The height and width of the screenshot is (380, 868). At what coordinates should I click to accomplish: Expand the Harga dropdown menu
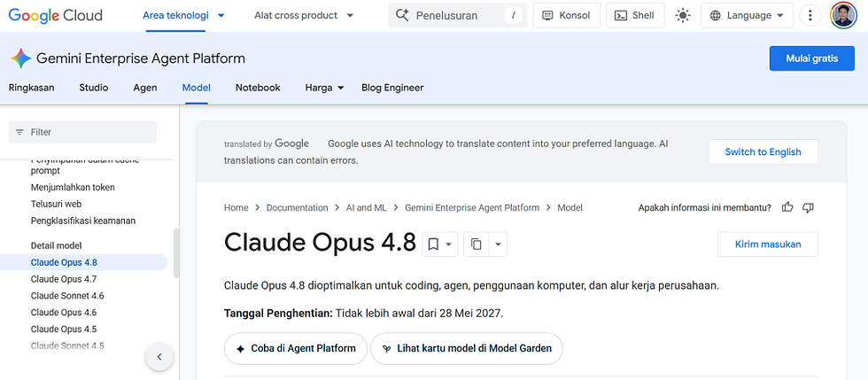pyautogui.click(x=340, y=88)
